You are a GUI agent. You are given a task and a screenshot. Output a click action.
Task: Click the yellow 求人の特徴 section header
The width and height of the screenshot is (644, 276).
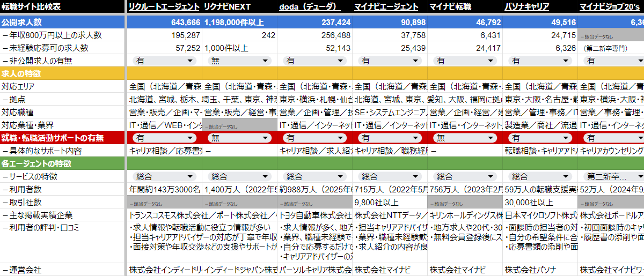(x=62, y=73)
